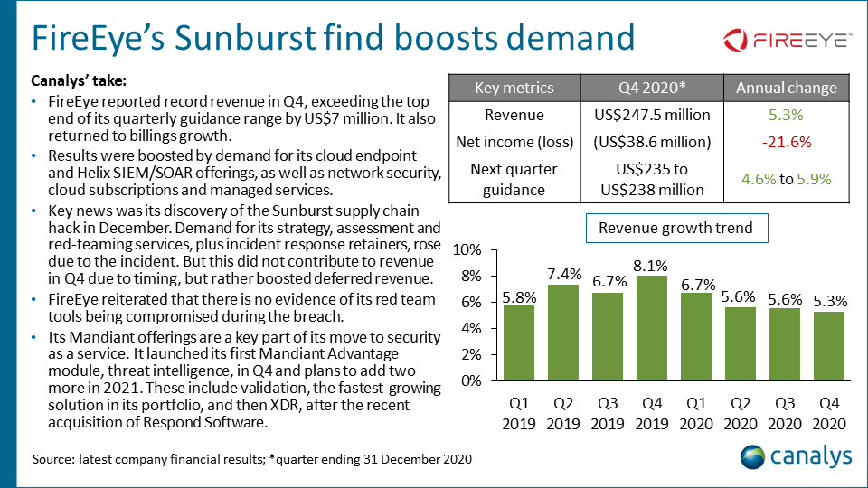Click the FireEye logo
The height and width of the screenshot is (488, 868).
(788, 41)
